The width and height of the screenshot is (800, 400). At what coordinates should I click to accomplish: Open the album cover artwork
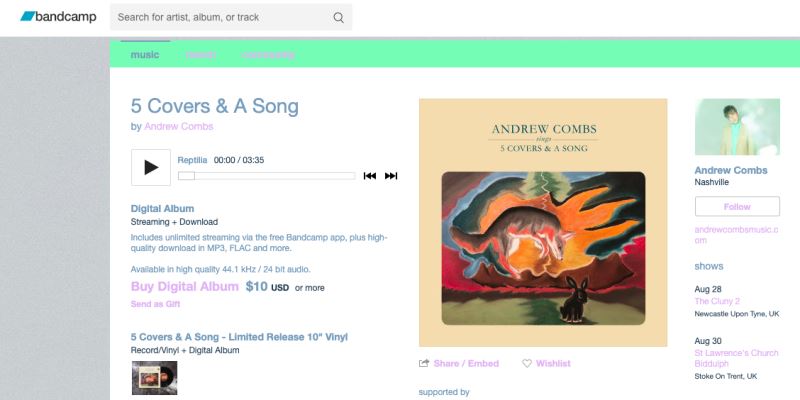pyautogui.click(x=543, y=222)
